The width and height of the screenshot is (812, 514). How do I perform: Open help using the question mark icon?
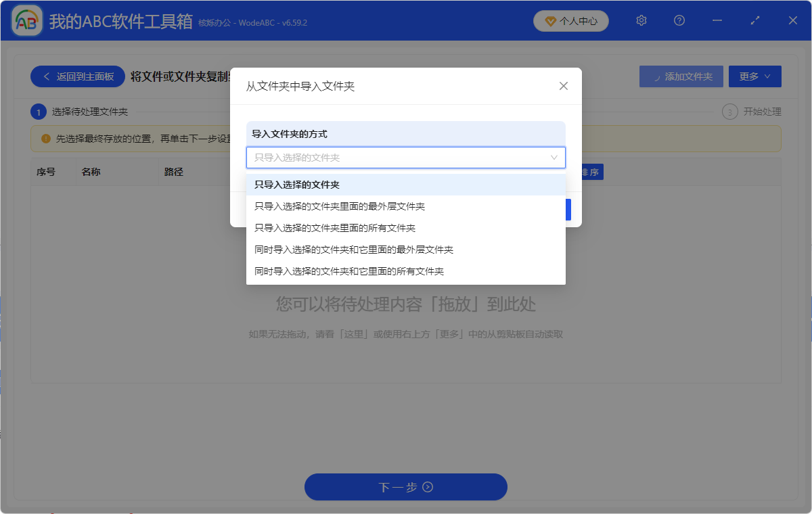point(679,20)
